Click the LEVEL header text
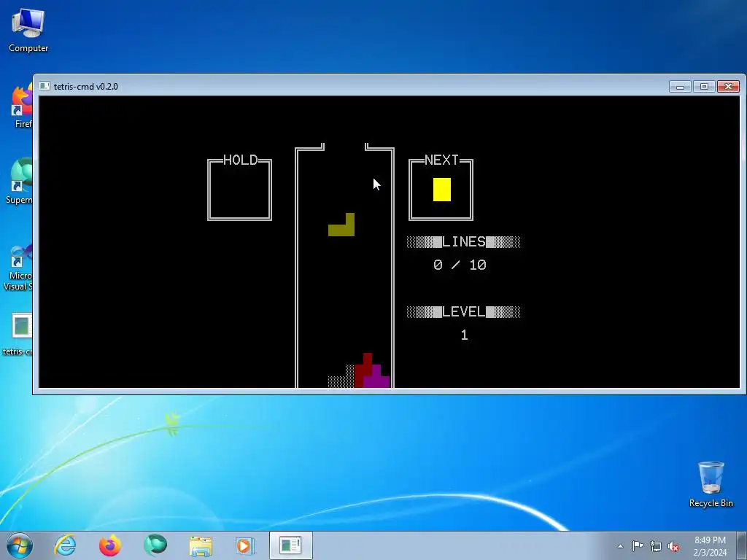Viewport: 747px width, 560px height. pos(464,312)
